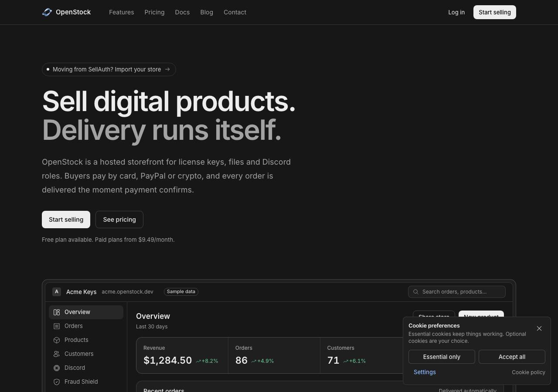Viewport: 558px width, 392px height.
Task: Click the Revenue trend arrow icon
Action: [198, 361]
